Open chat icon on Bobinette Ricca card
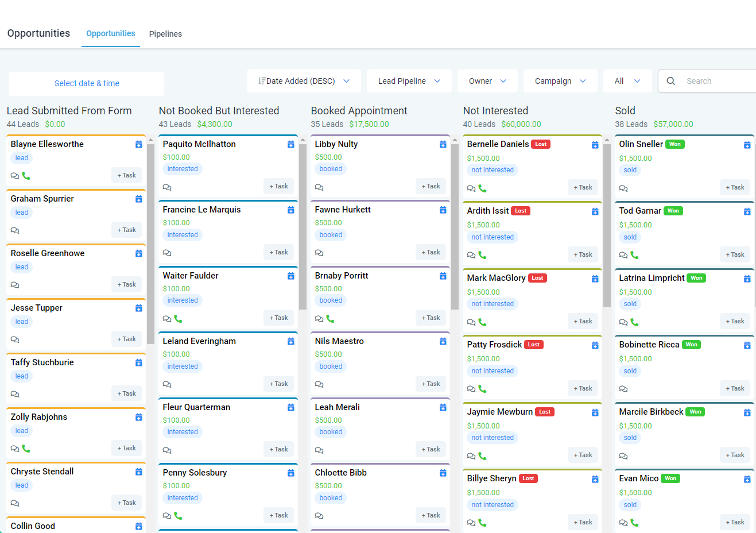Image resolution: width=756 pixels, height=533 pixels. pos(623,389)
